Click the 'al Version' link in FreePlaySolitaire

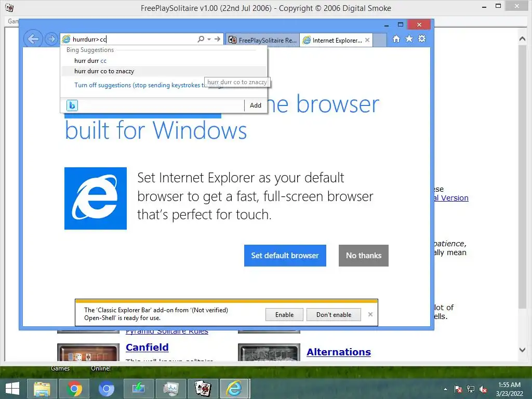click(x=451, y=198)
